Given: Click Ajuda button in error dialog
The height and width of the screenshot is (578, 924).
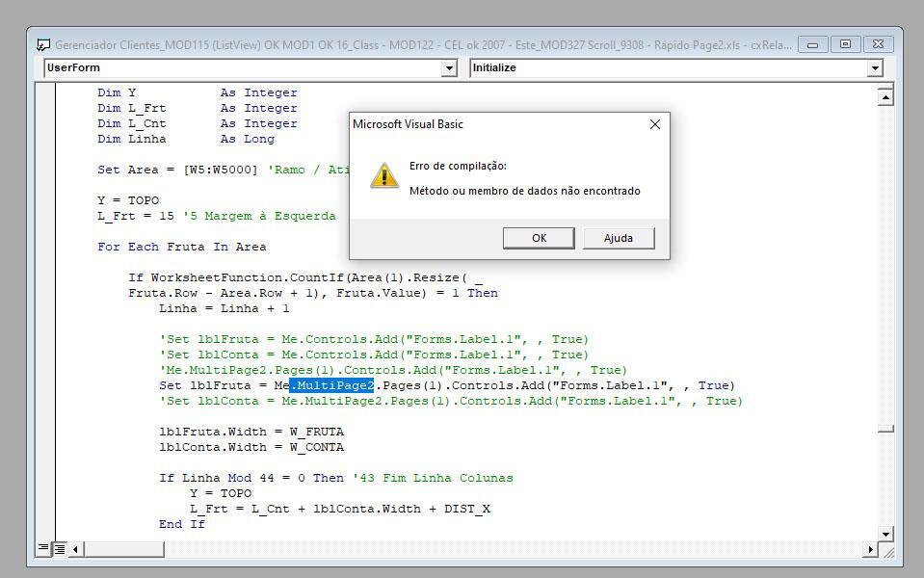Looking at the screenshot, I should 619,238.
